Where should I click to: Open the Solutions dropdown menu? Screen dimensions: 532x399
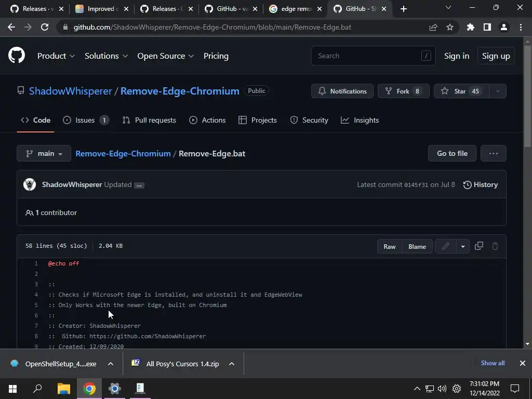pos(106,56)
